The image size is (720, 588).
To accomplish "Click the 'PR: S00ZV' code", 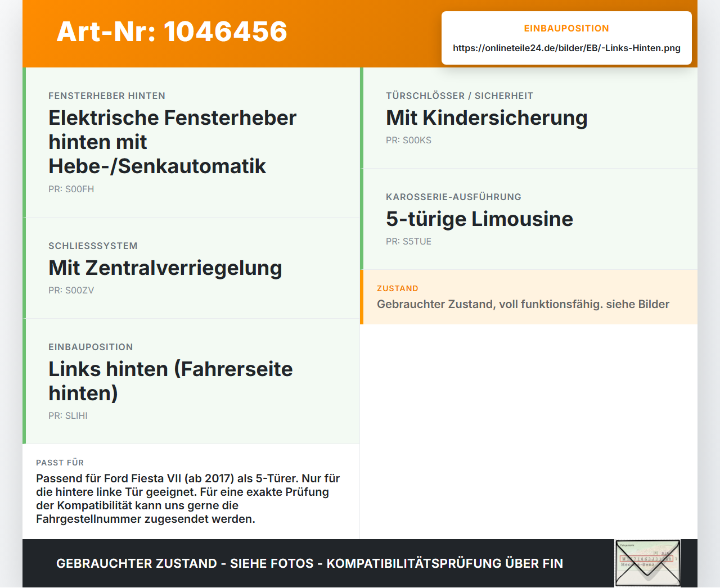I will (71, 291).
